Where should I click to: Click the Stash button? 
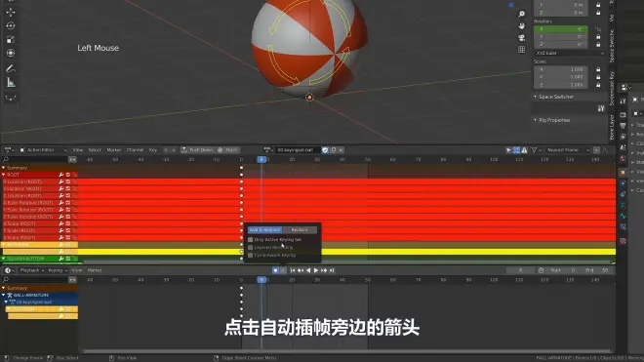tap(228, 150)
